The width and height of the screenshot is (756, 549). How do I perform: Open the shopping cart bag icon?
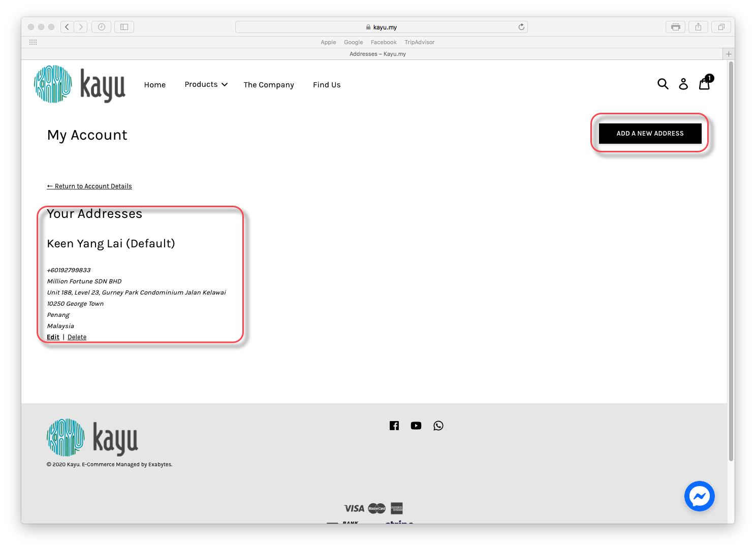pos(704,84)
